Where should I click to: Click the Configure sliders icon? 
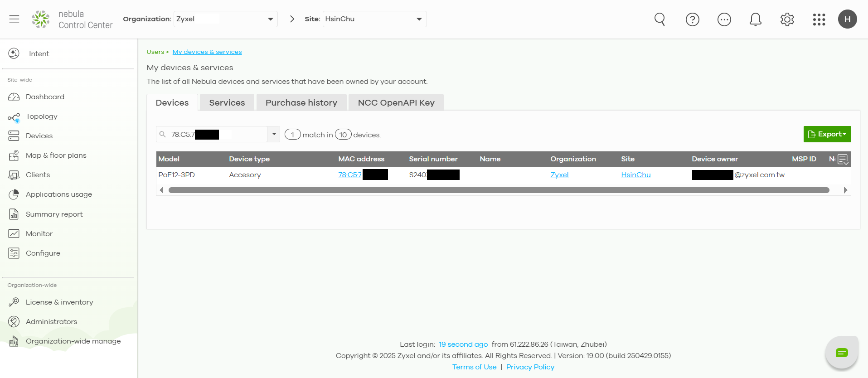click(14, 253)
